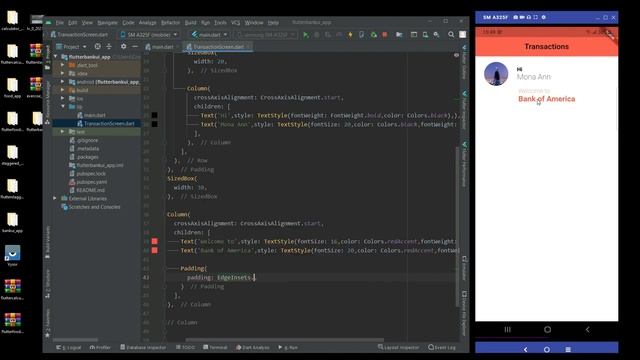The height and width of the screenshot is (360, 640).
Task: Click the locate file target icon in Project panel
Action: (98, 47)
